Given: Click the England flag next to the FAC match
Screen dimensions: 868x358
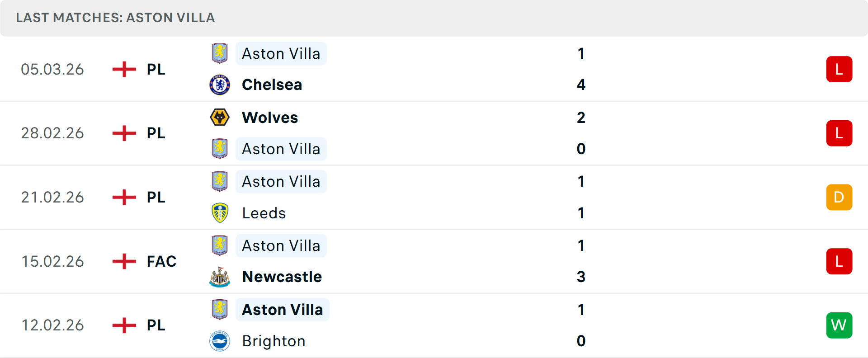Looking at the screenshot, I should 123,261.
